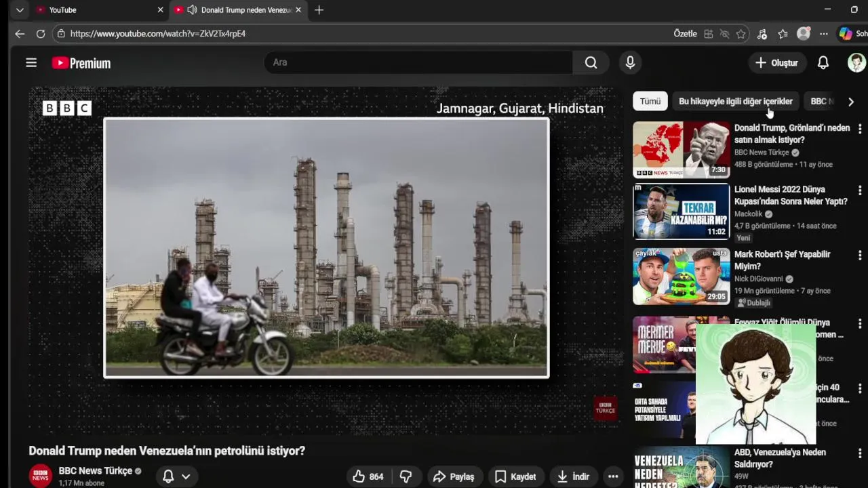This screenshot has height=488, width=868.
Task: Click the Kaydet save button
Action: point(515,476)
